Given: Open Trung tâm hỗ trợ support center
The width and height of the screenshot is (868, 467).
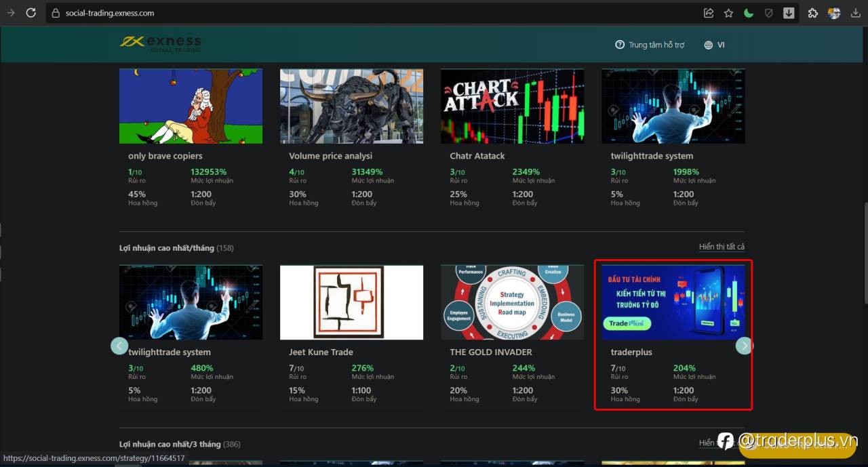Looking at the screenshot, I should [x=656, y=45].
